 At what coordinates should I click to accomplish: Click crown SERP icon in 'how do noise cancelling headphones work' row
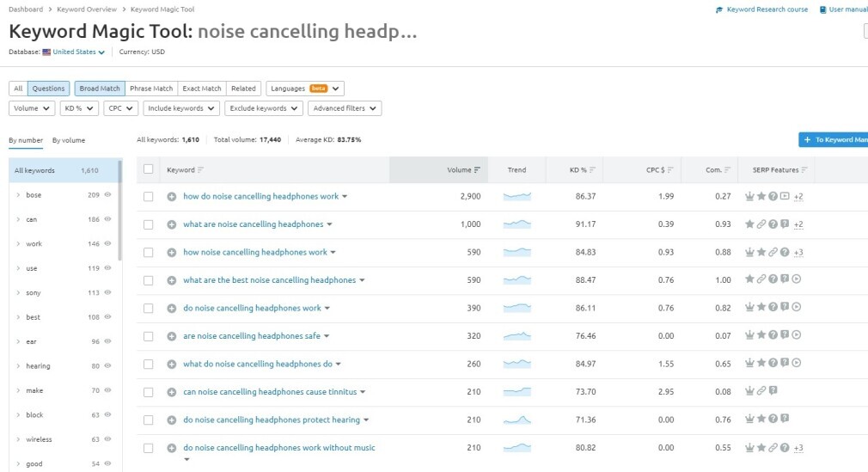[749, 196]
